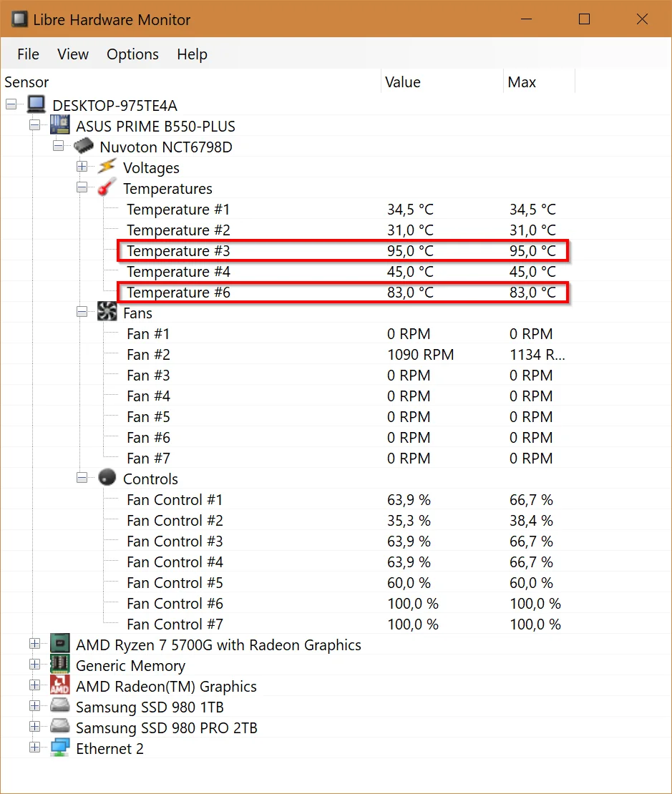Viewport: 672px width, 794px height.
Task: Click the 60,0 % value of Fan Control #5
Action: [409, 583]
